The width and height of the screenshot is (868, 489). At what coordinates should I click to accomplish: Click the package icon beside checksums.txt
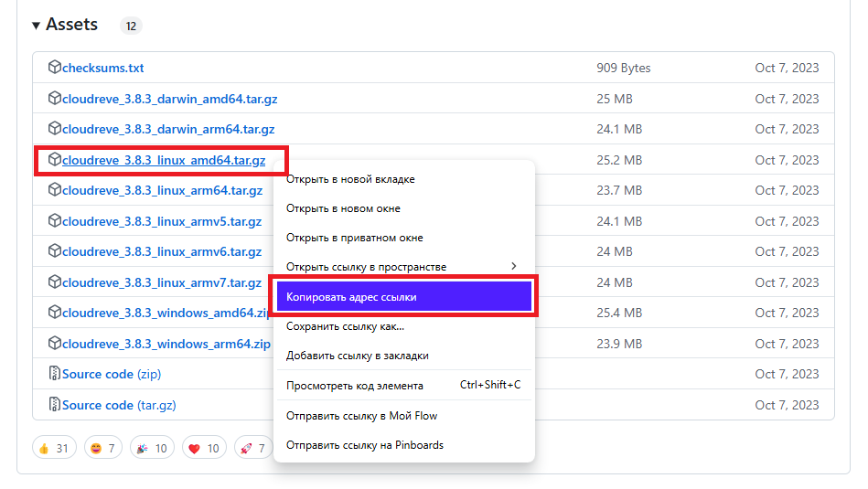click(54, 67)
